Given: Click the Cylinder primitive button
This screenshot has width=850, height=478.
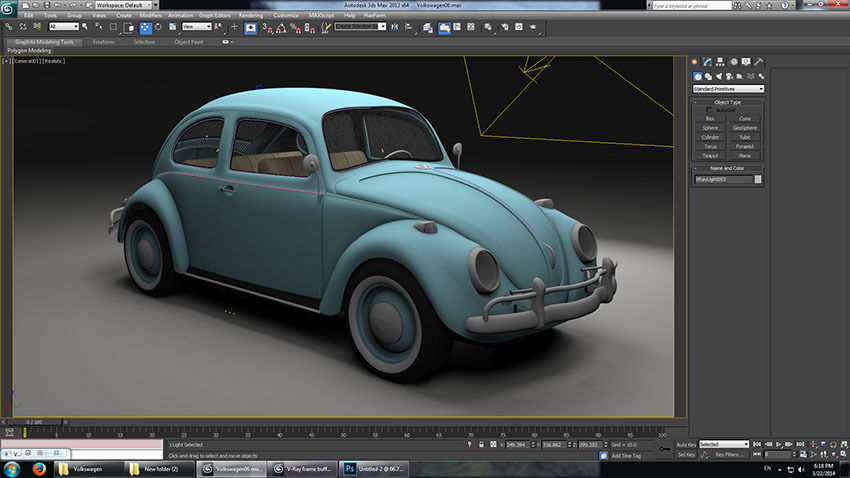Looking at the screenshot, I should tap(710, 137).
